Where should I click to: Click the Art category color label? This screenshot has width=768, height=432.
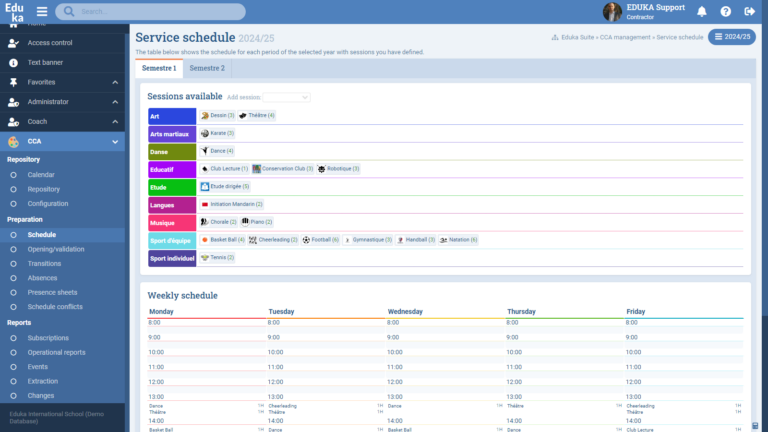172,117
